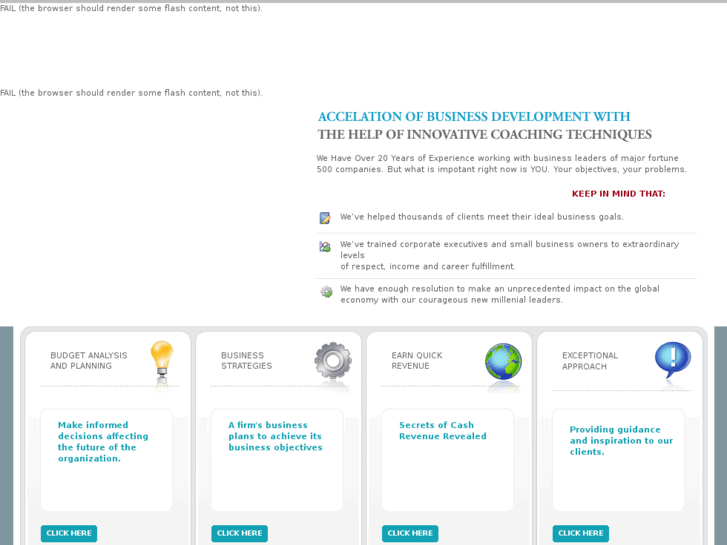727x545 pixels.
Task: Click 'We have enough resolution' line
Action: [x=500, y=294]
